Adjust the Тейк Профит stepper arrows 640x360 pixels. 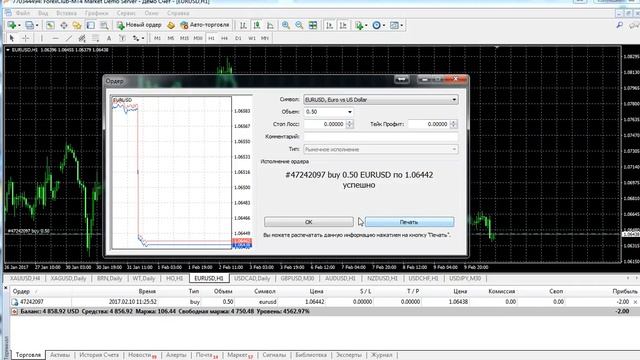coord(453,124)
